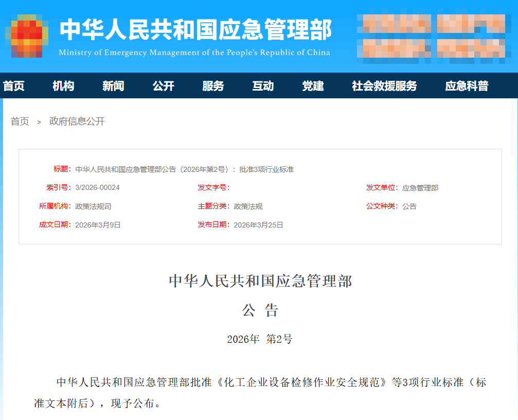Select 公开 in the navigation bar
Viewport: 518px width, 420px height.
[x=163, y=86]
